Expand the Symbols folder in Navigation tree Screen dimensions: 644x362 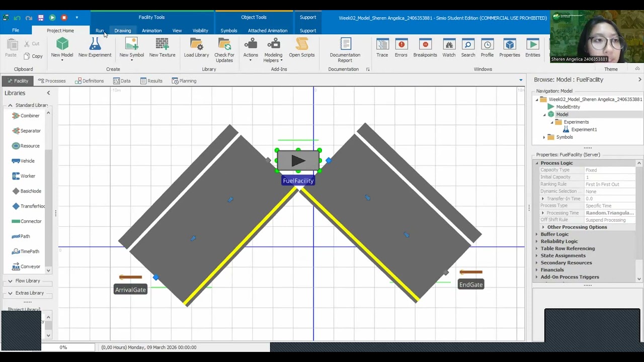click(544, 137)
